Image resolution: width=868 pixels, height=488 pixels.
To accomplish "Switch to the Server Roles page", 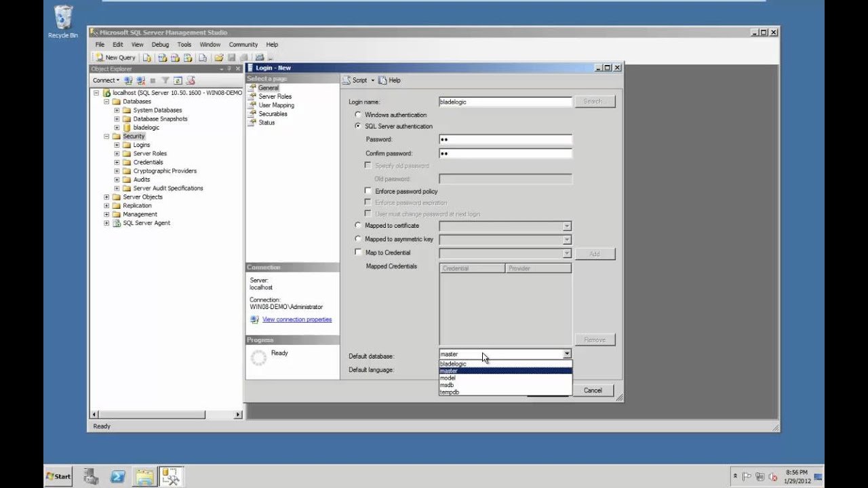I will pyautogui.click(x=275, y=97).
